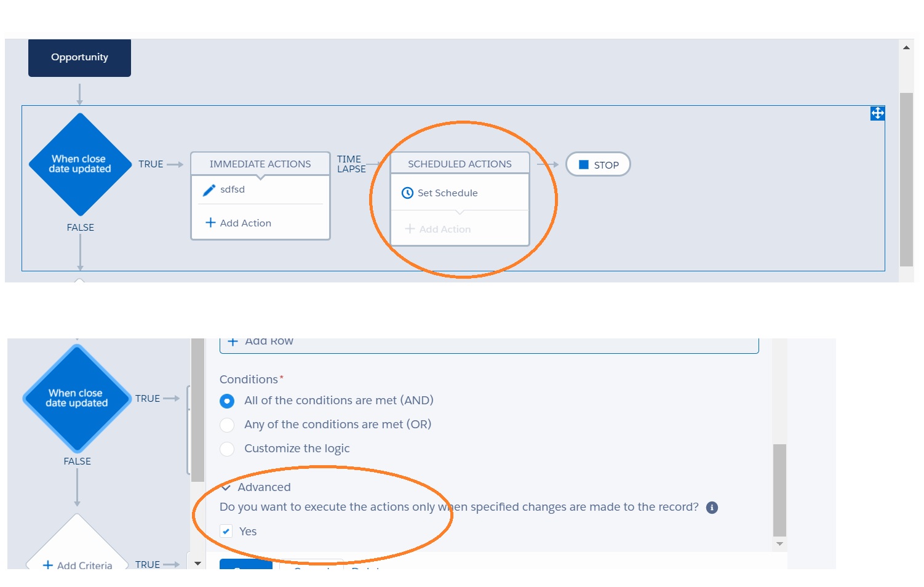Click the plus icon to Add Criteria
This screenshot has width=924, height=587.
pyautogui.click(x=47, y=565)
